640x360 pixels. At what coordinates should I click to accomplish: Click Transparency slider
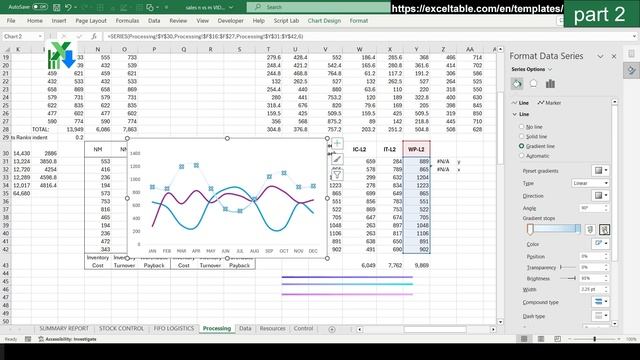coord(568,267)
